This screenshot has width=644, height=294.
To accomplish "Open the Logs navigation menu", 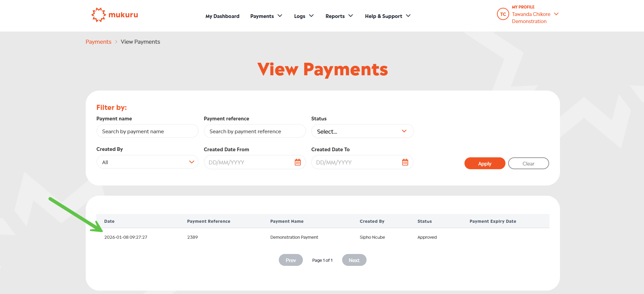I will [x=304, y=16].
